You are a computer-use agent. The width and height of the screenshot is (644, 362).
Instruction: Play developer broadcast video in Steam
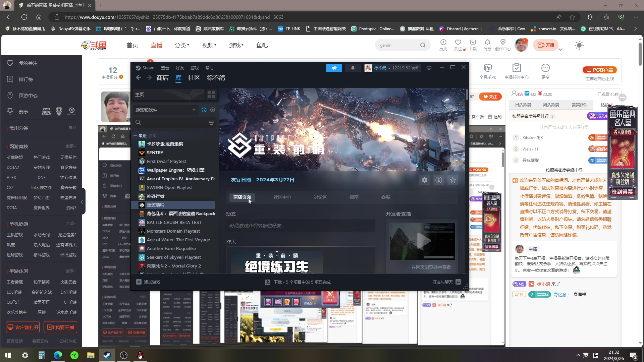(422, 241)
